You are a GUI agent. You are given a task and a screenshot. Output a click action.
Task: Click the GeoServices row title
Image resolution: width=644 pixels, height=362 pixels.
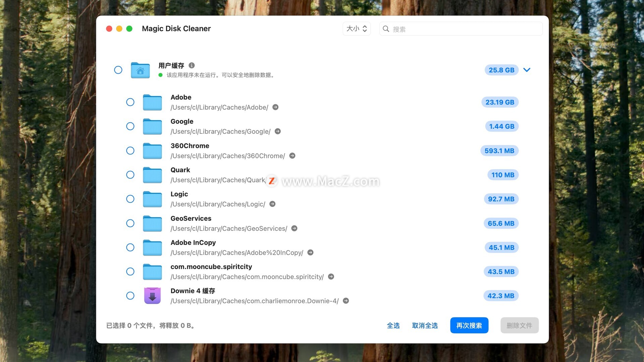click(191, 219)
